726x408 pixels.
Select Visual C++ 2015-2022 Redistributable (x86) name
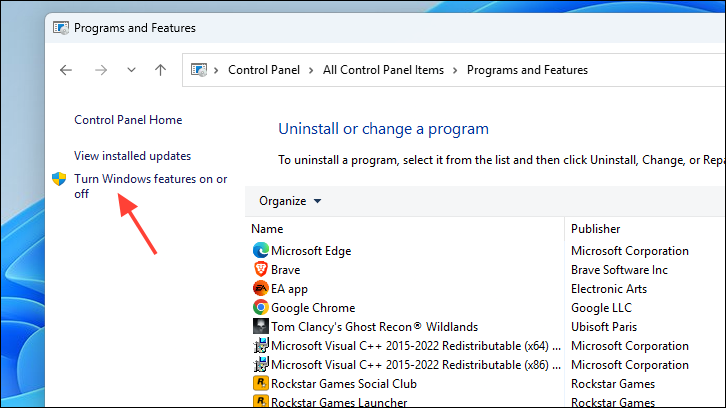(x=416, y=365)
